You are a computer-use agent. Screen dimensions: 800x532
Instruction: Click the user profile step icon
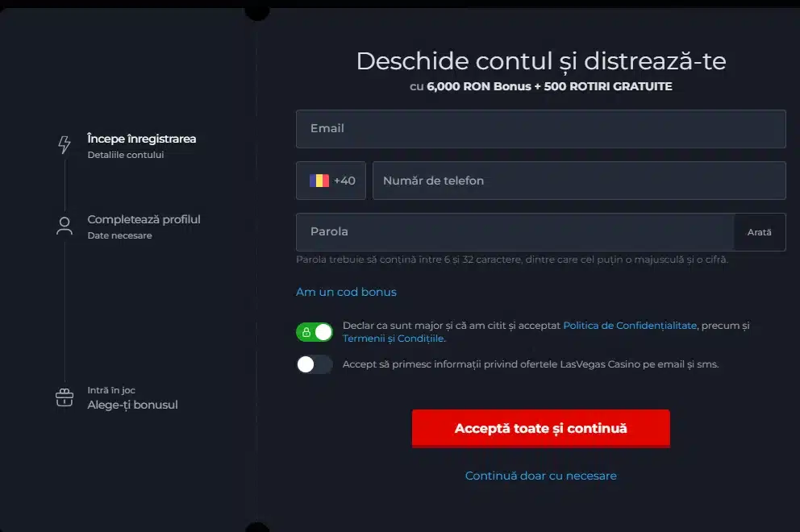tap(65, 226)
